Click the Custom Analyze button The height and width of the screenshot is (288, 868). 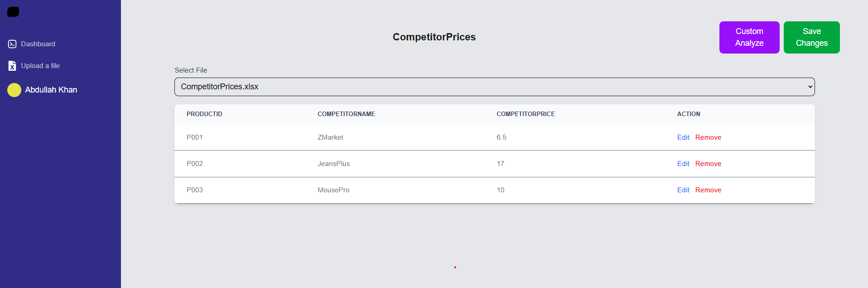click(x=749, y=37)
